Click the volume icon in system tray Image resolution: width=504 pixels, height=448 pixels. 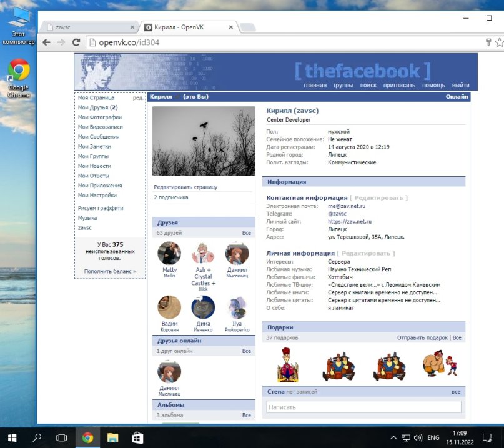click(x=418, y=437)
